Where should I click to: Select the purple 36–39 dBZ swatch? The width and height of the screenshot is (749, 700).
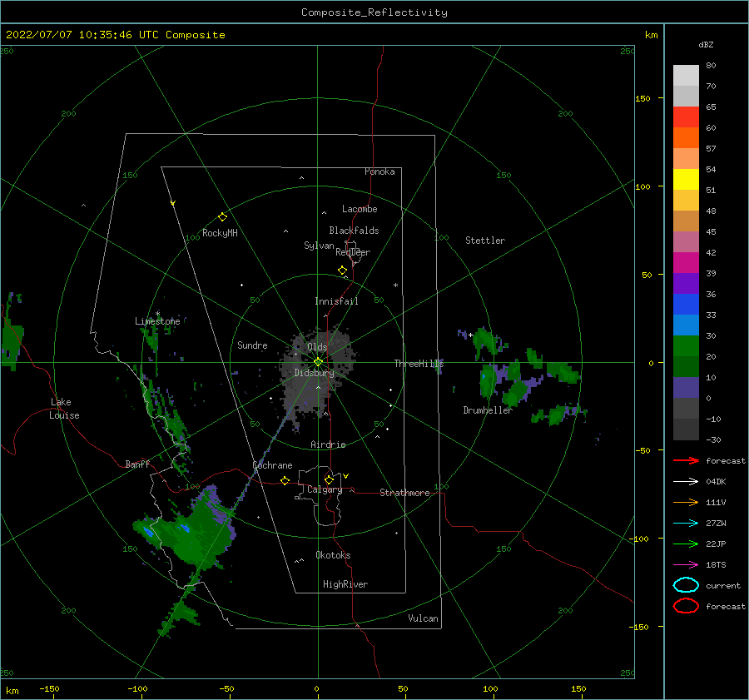coord(686,283)
